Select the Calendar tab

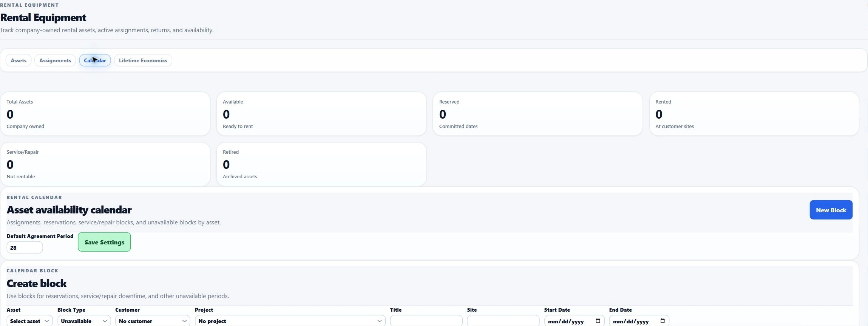pos(95,60)
